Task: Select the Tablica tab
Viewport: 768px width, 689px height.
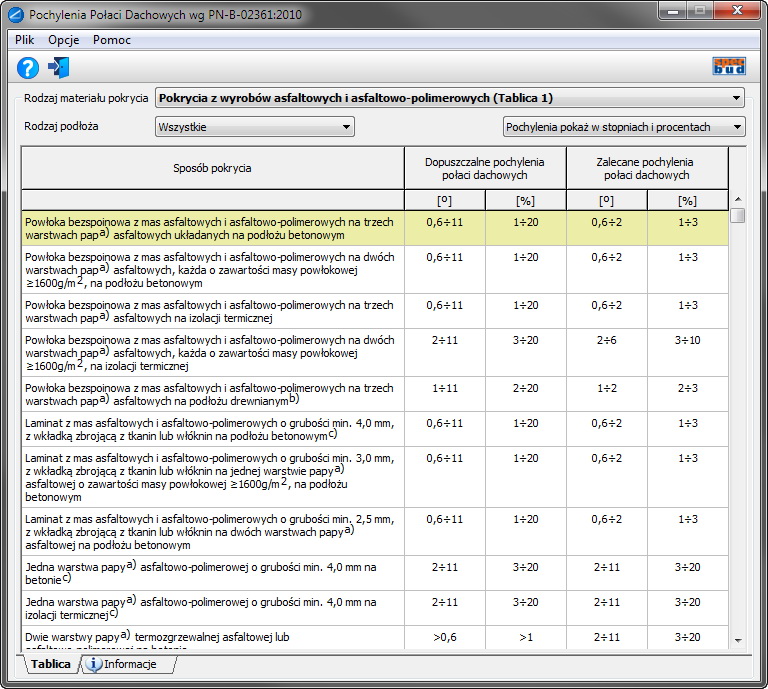Action: click(x=50, y=665)
